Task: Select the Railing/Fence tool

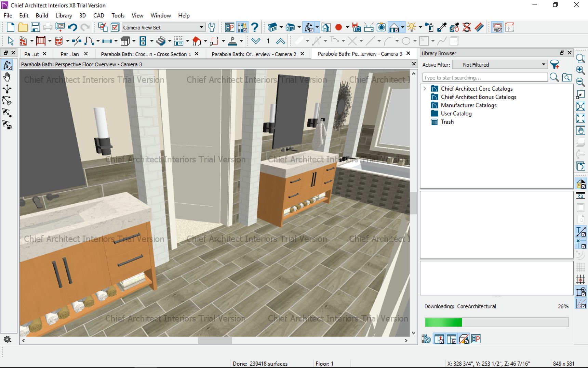Action: [x=41, y=41]
